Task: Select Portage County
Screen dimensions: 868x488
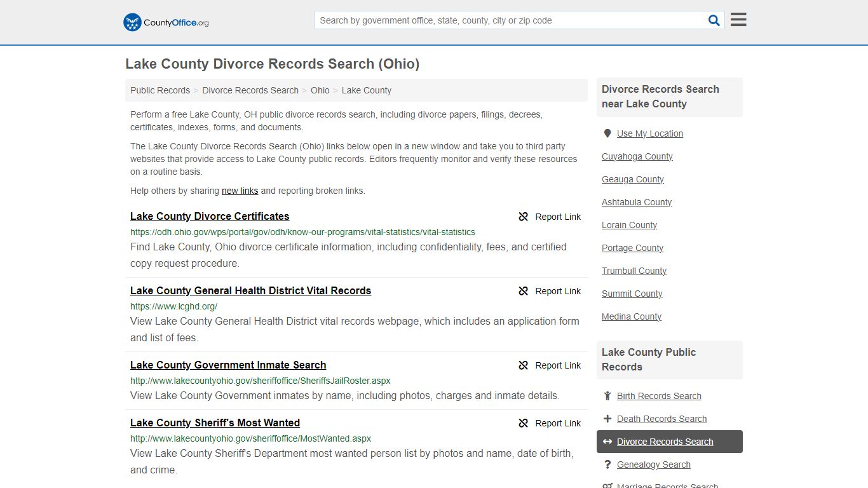Action: pyautogui.click(x=633, y=248)
